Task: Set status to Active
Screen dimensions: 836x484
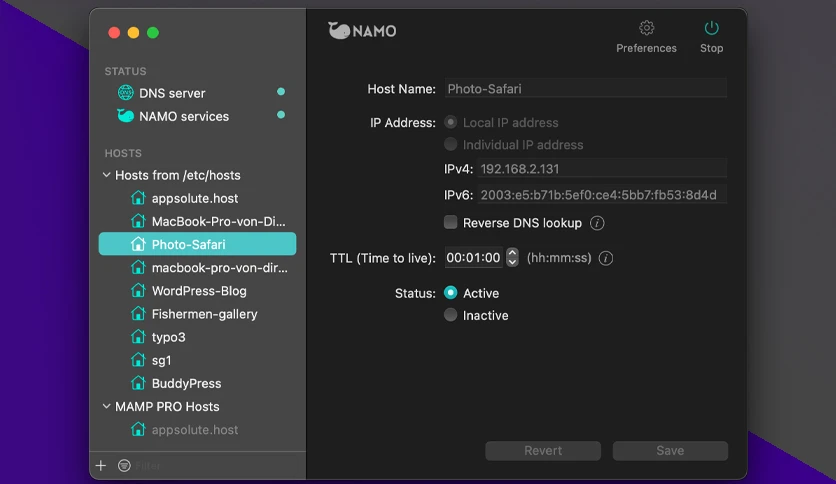Action: [451, 293]
